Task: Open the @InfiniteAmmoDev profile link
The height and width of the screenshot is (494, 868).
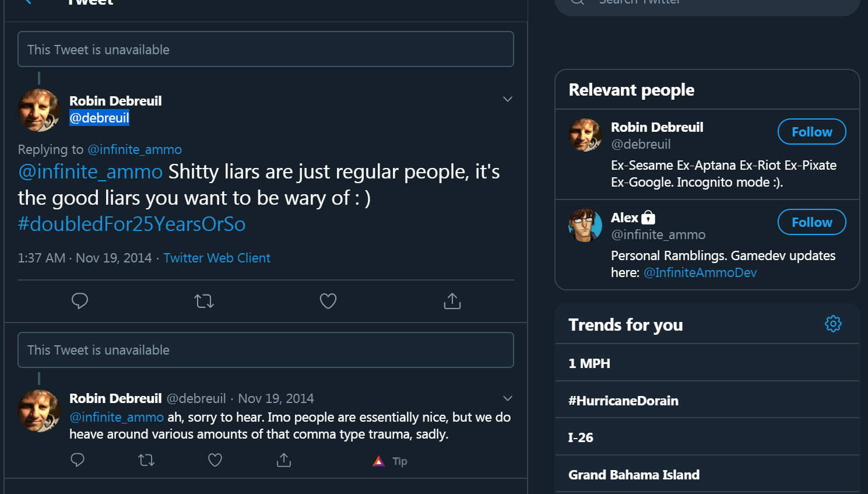Action: [700, 272]
